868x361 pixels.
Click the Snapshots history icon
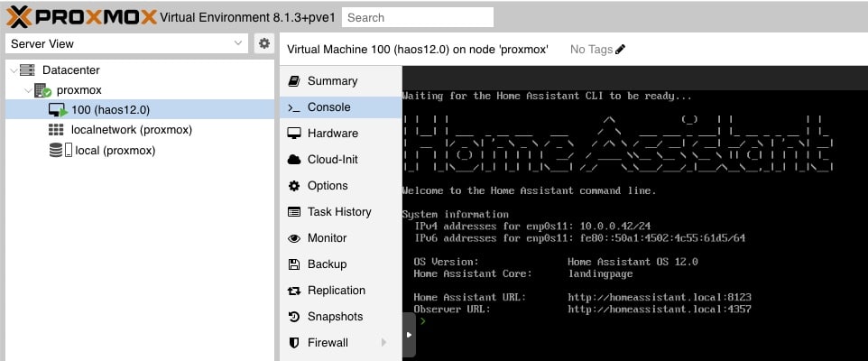[293, 317]
